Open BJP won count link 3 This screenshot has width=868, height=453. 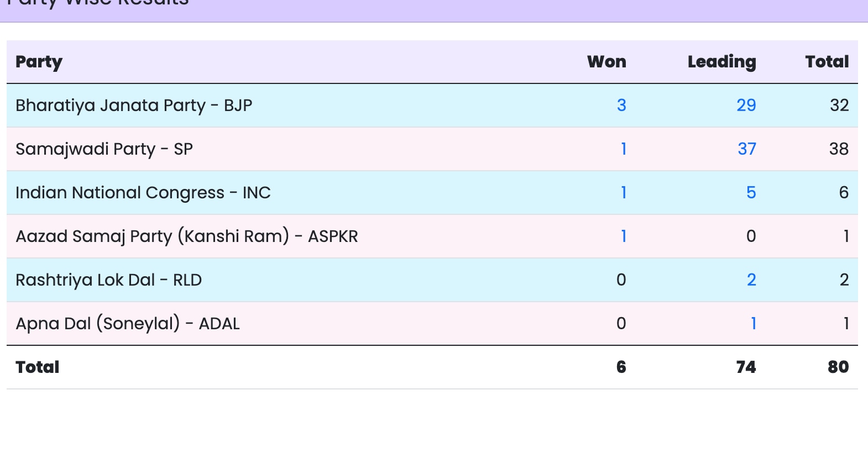pyautogui.click(x=621, y=105)
